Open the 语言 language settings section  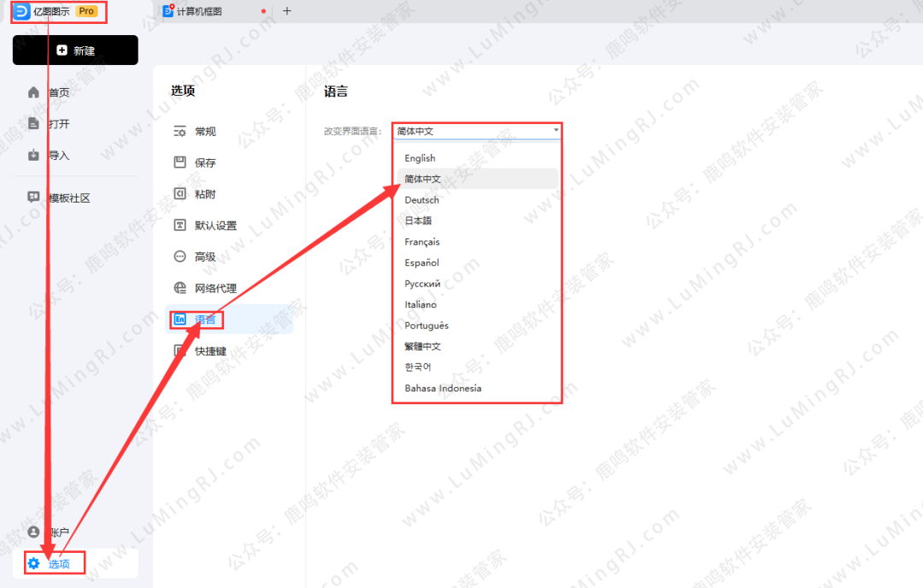tap(205, 320)
